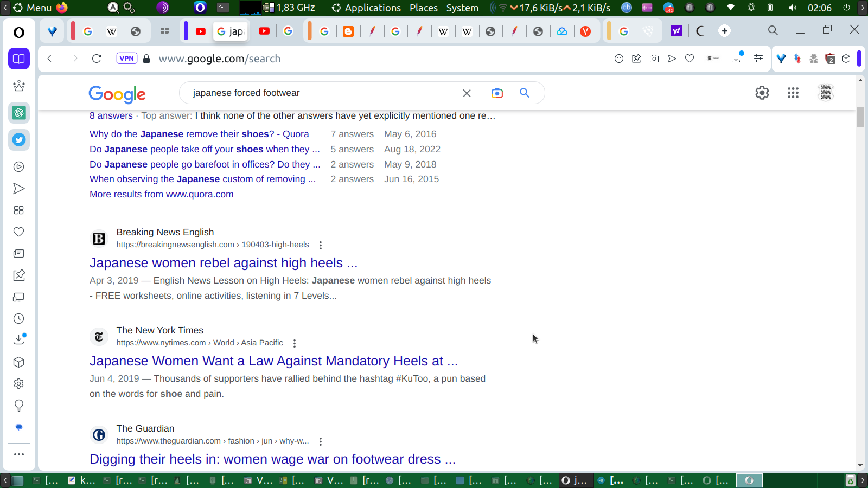Open 'Do Japanese people take off your shoes' link

pos(205,149)
